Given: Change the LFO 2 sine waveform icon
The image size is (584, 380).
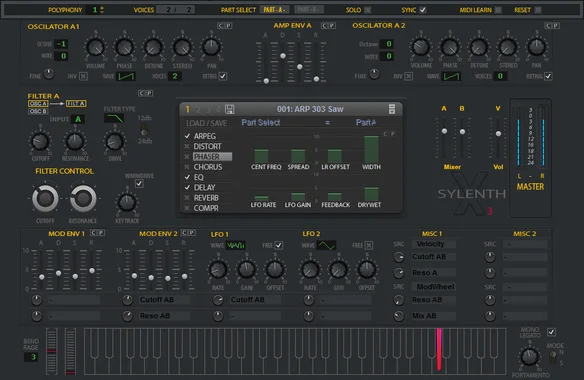Looking at the screenshot, I should pos(326,246).
